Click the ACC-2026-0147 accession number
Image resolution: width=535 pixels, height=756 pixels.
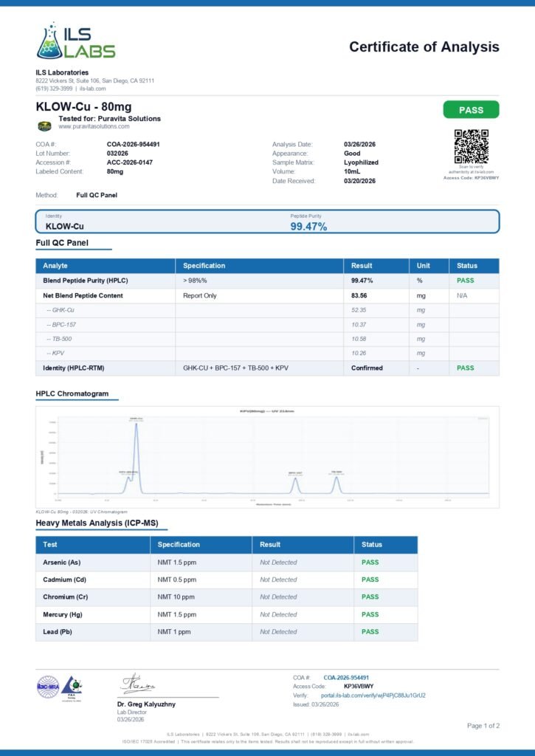coord(130,162)
